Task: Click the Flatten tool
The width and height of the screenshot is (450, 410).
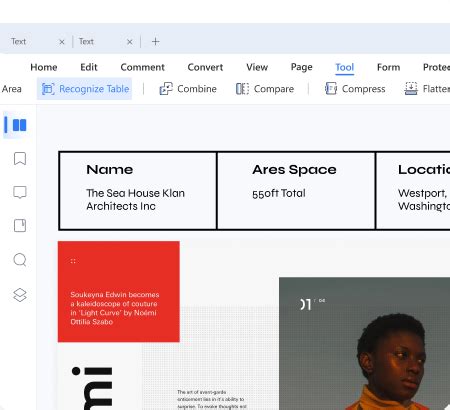Action: point(427,89)
